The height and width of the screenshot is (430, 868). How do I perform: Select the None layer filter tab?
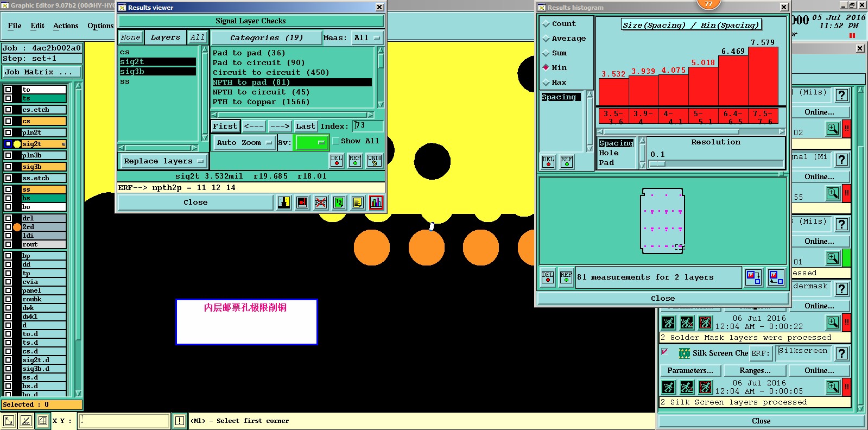tap(131, 37)
